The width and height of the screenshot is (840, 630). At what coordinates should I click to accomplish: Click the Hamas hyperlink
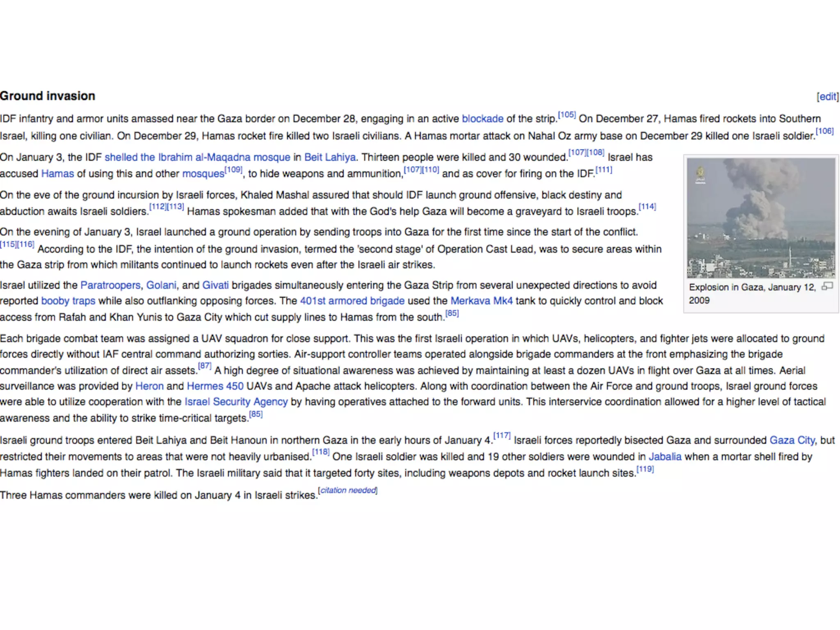57,174
